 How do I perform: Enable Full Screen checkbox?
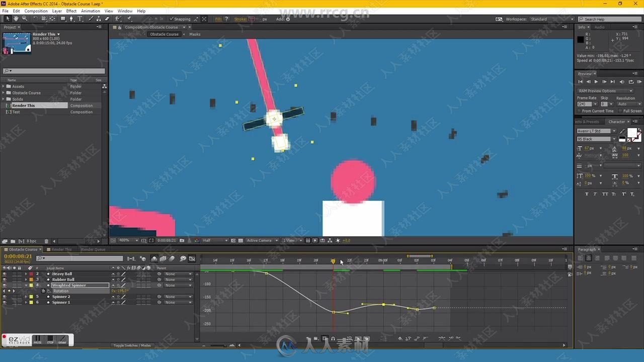(x=620, y=111)
